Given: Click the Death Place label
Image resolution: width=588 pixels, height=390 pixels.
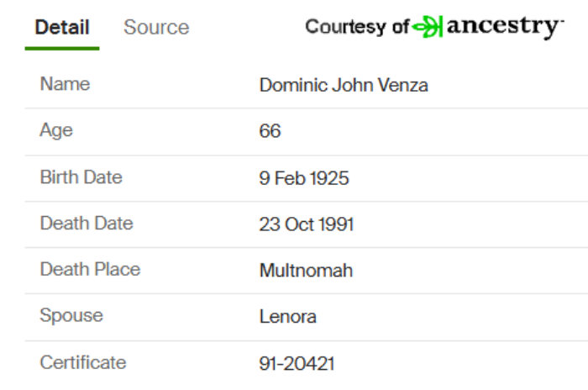Looking at the screenshot, I should point(90,270).
